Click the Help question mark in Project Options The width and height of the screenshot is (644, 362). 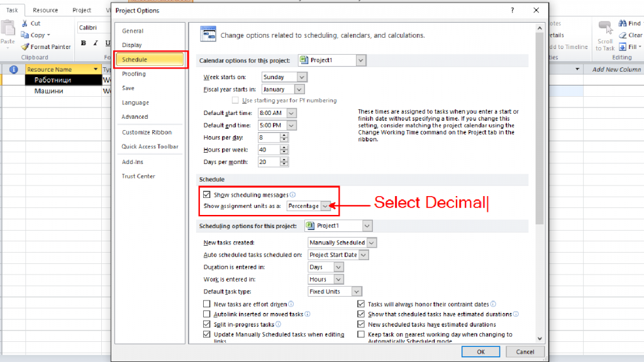(x=512, y=10)
